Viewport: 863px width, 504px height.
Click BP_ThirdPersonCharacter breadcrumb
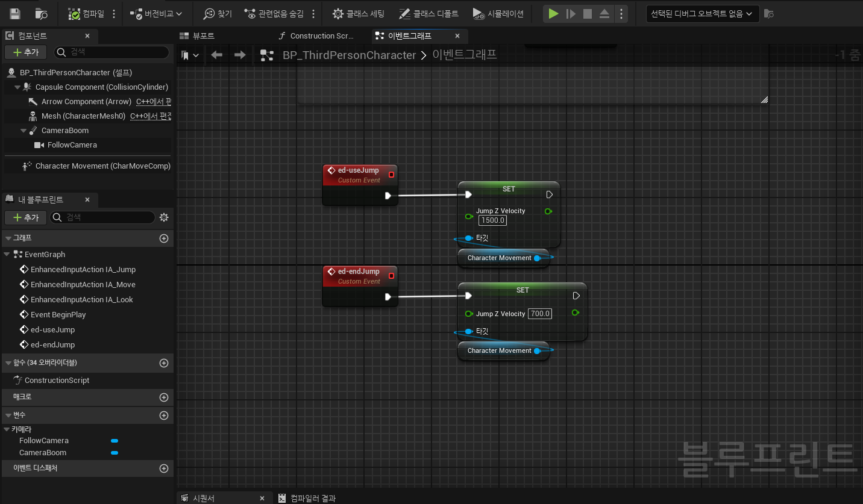pos(350,55)
